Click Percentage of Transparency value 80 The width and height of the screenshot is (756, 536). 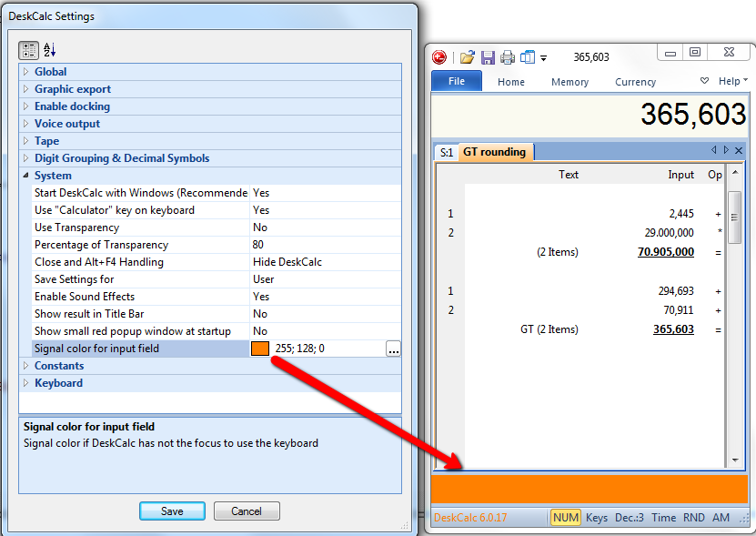[x=258, y=245]
